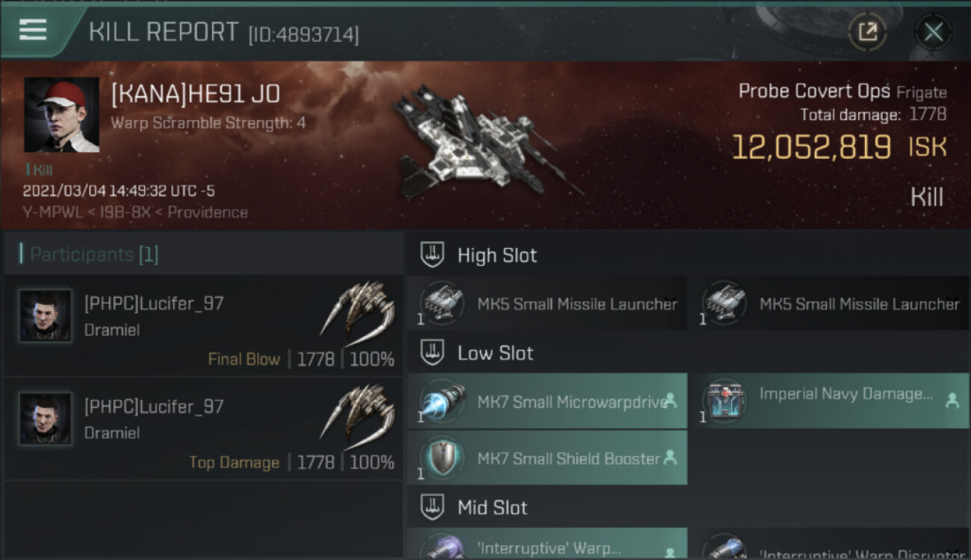The width and height of the screenshot is (971, 560).
Task: Close the kill report window
Action: pos(933,32)
